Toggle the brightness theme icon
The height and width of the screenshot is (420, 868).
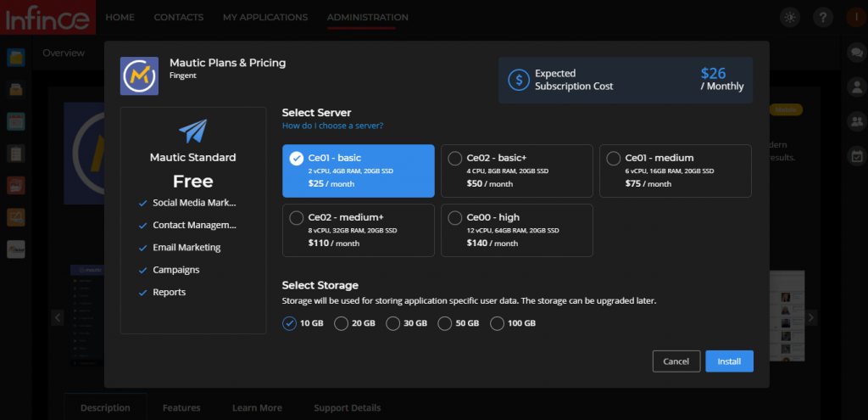pos(790,18)
